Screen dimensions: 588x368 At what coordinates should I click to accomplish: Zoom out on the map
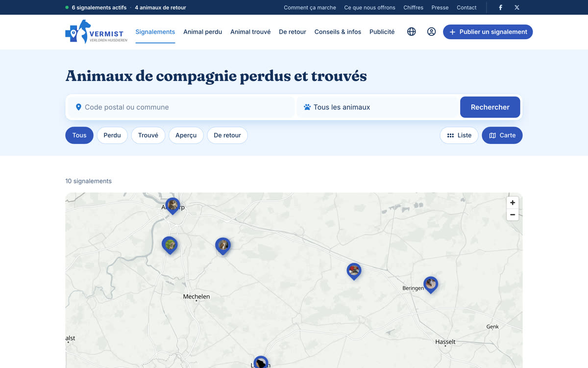(x=513, y=215)
